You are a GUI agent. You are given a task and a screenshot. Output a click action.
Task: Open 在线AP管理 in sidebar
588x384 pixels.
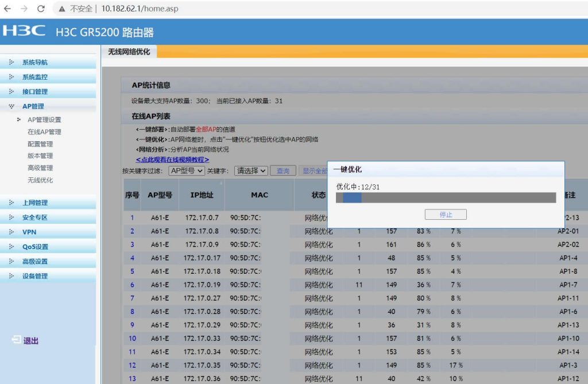click(44, 131)
